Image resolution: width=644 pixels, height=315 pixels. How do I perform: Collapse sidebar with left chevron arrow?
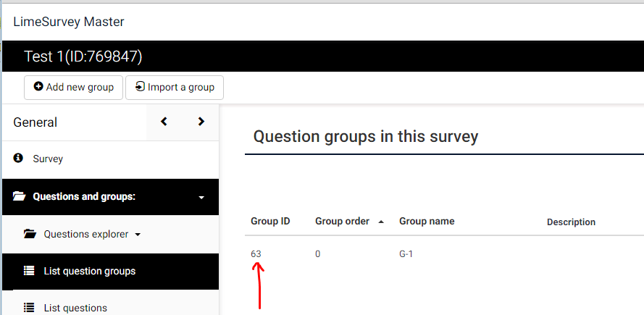click(x=164, y=122)
